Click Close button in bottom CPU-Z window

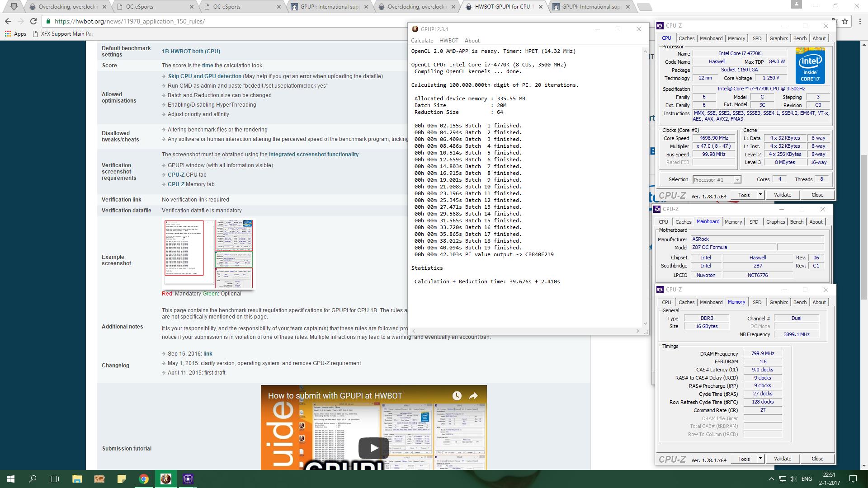pos(817,459)
